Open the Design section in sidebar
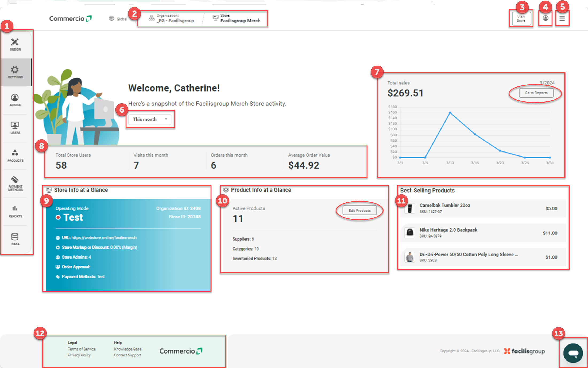Screen dimensions: 588x368 click(15, 44)
